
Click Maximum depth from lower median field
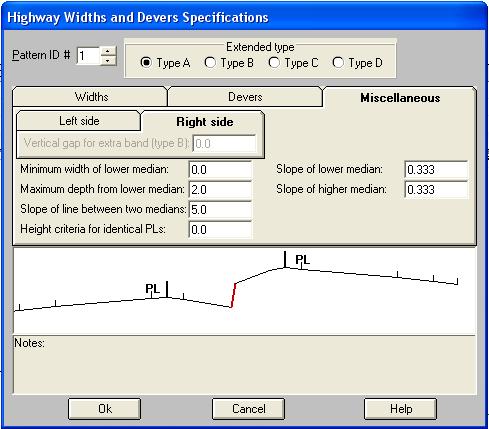click(220, 190)
